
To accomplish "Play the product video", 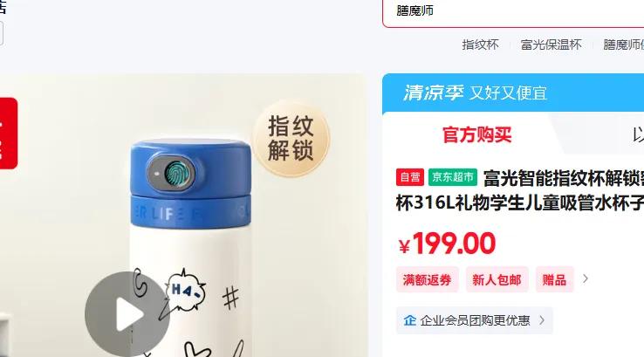I will click(x=127, y=314).
